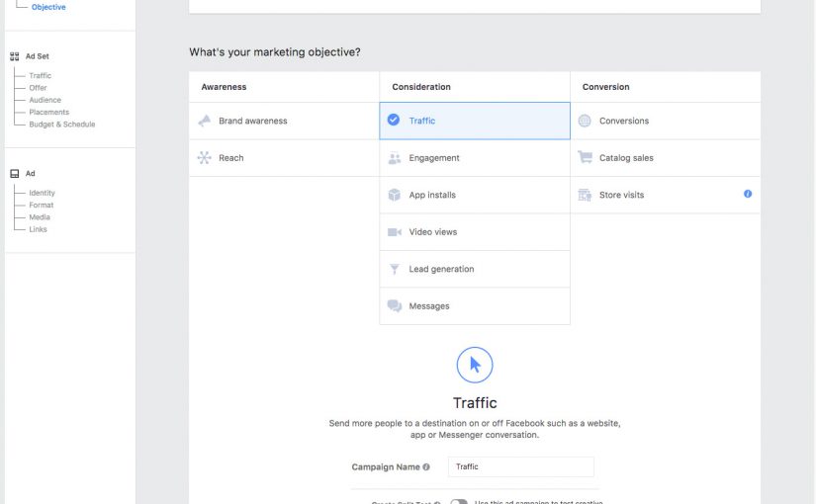
Task: Choose the Store visits objective
Action: (x=666, y=195)
